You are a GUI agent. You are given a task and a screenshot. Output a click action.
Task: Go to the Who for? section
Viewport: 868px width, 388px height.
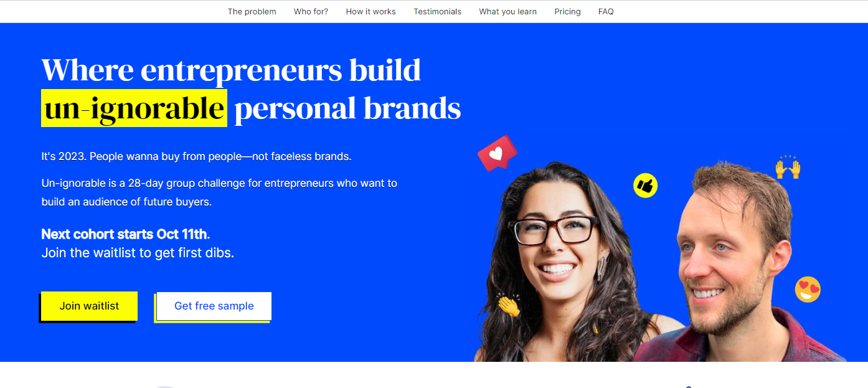click(x=311, y=11)
